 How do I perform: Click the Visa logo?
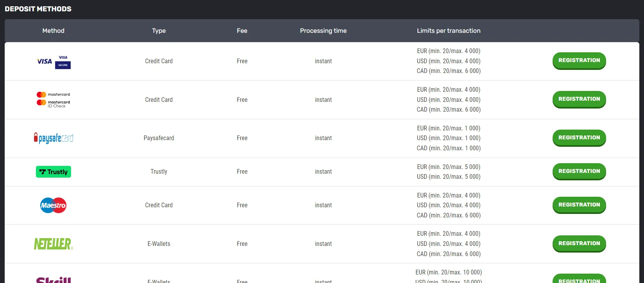tap(44, 61)
